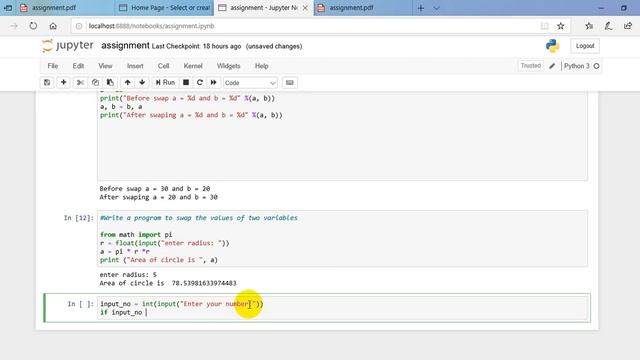The image size is (640, 360).
Task: Click the Python logo icon
Action: click(552, 46)
